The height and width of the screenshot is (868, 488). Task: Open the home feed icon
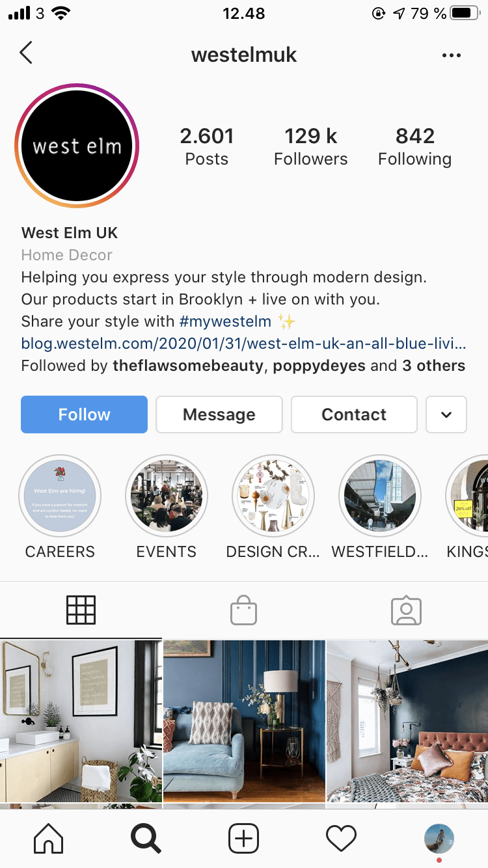pos(49,838)
